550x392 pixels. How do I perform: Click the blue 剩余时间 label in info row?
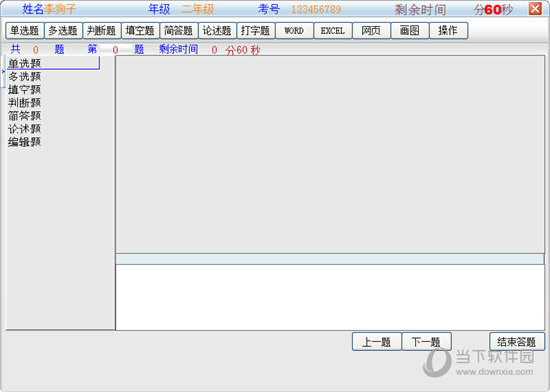tap(179, 49)
